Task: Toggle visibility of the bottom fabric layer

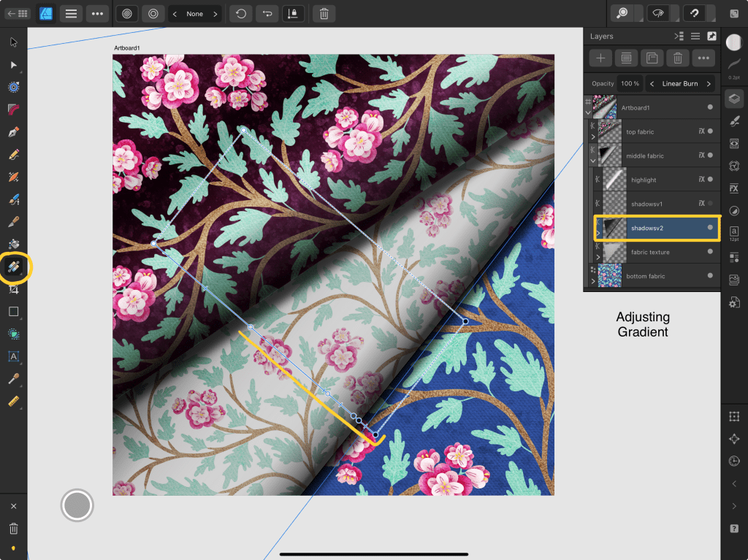Action: [x=710, y=276]
